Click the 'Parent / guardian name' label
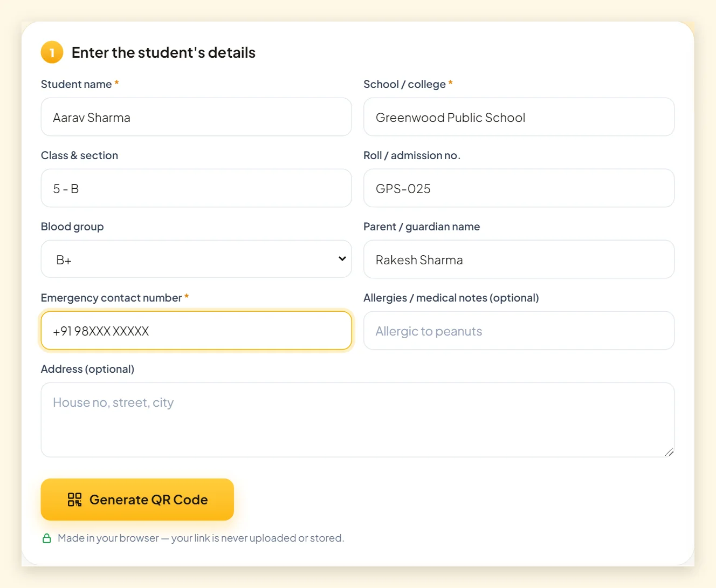 point(422,227)
